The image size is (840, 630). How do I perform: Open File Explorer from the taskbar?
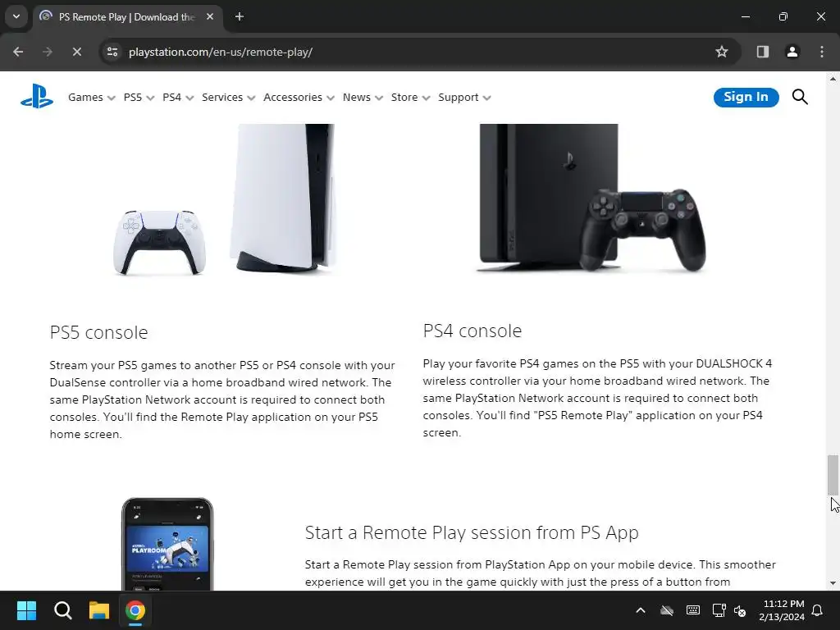tap(99, 610)
